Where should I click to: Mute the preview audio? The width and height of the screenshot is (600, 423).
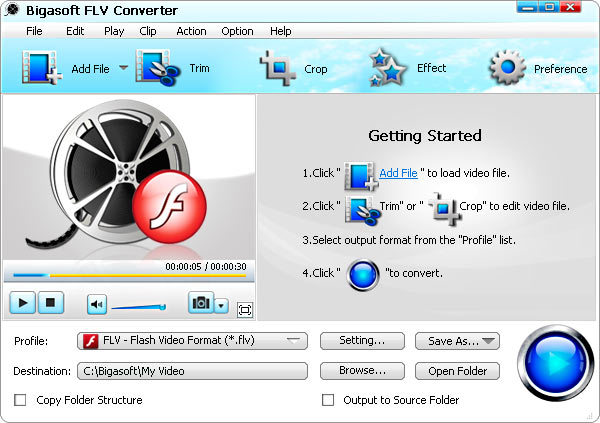point(97,304)
